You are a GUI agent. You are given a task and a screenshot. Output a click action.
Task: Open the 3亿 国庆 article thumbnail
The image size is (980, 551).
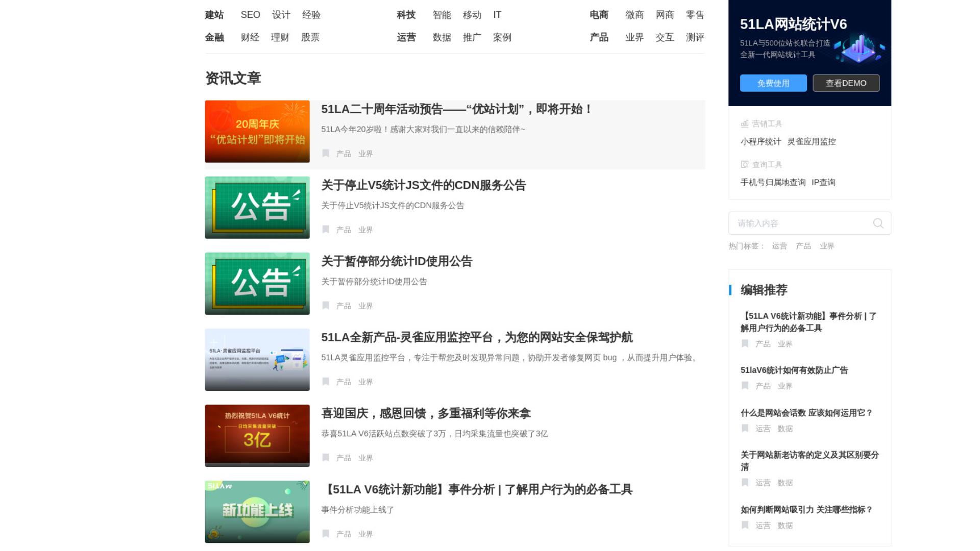pyautogui.click(x=257, y=436)
